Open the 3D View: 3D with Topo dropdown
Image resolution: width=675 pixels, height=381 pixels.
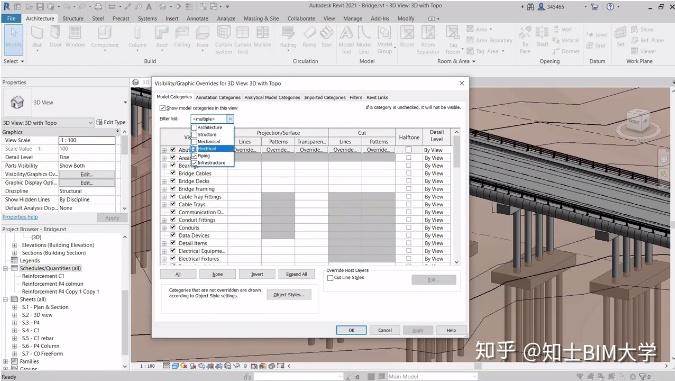pos(91,123)
